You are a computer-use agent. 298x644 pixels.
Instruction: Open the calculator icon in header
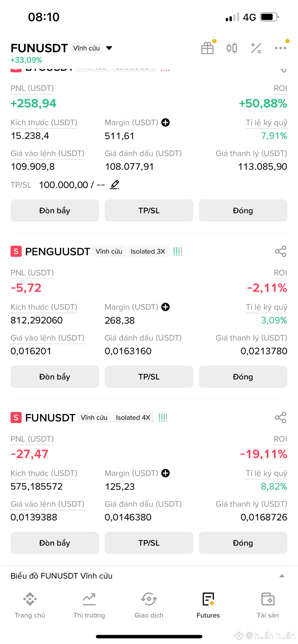click(x=256, y=48)
